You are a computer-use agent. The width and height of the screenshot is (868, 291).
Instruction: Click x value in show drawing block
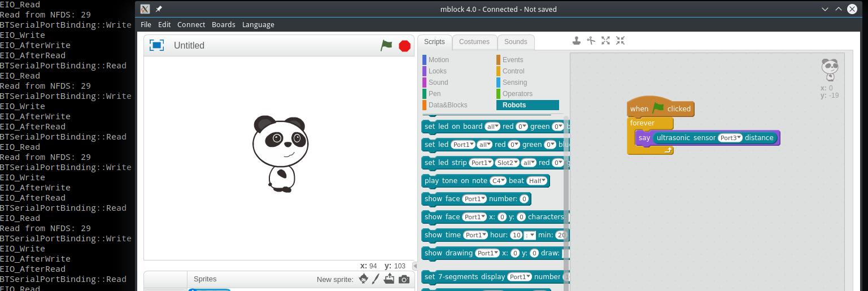[x=515, y=253]
